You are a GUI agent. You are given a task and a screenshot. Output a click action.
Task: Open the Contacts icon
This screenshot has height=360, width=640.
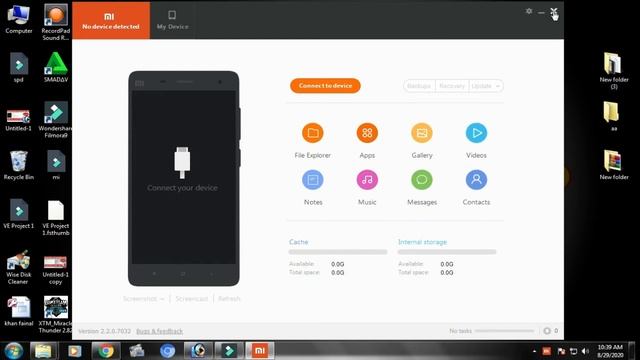tap(476, 180)
